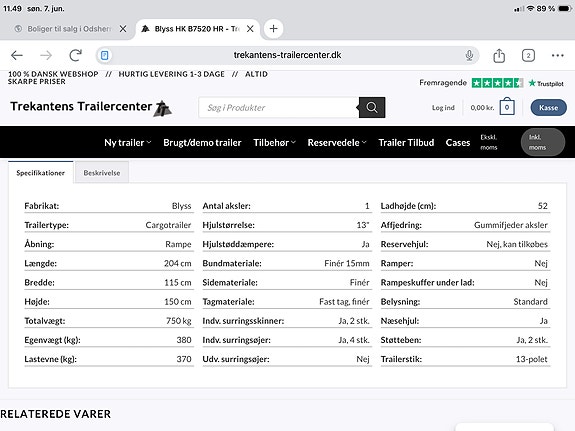The width and height of the screenshot is (575, 431).
Task: Open the Trustpilot star rating
Action: pos(497,83)
